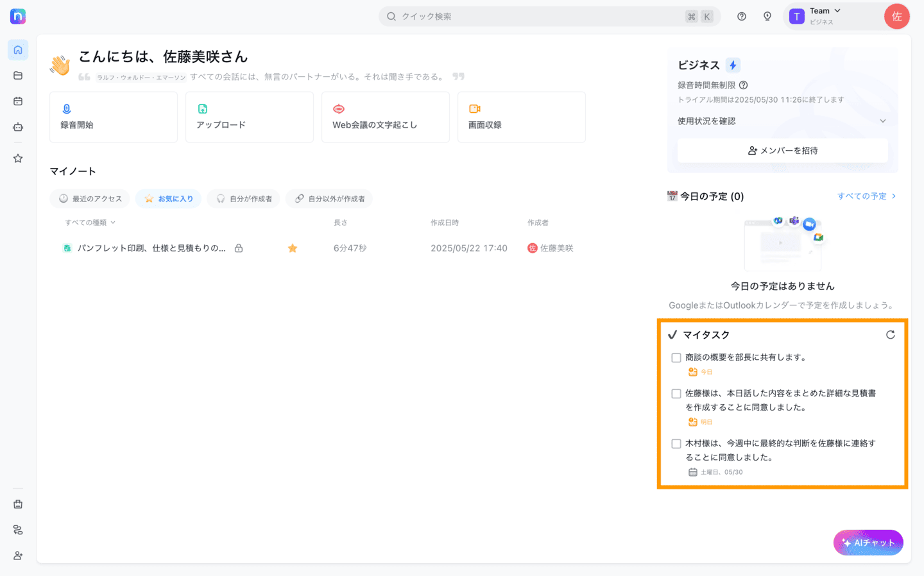Click the 作成日時 column header

point(445,223)
